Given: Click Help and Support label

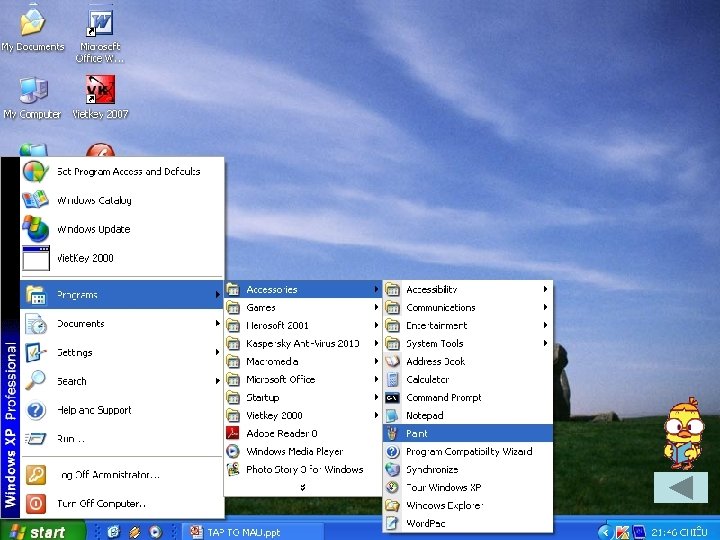Looking at the screenshot, I should 94,410.
